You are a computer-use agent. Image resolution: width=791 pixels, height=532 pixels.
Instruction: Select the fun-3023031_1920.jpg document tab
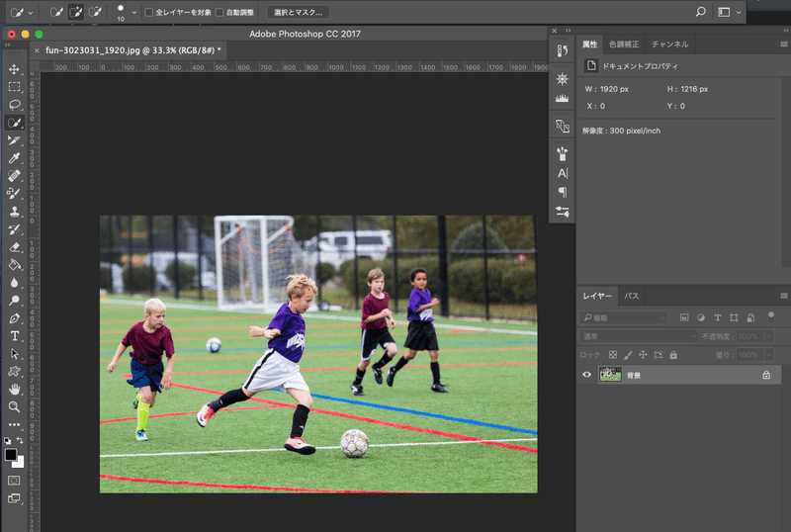click(133, 50)
